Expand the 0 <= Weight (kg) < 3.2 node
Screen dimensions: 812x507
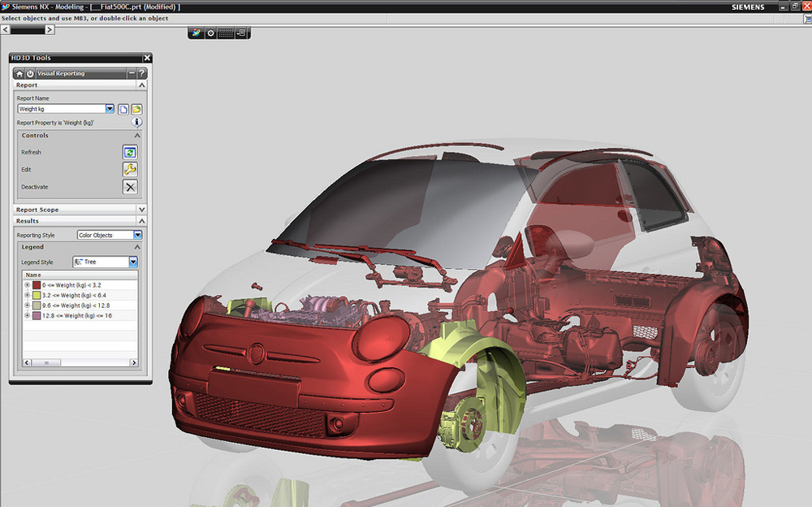(27, 285)
